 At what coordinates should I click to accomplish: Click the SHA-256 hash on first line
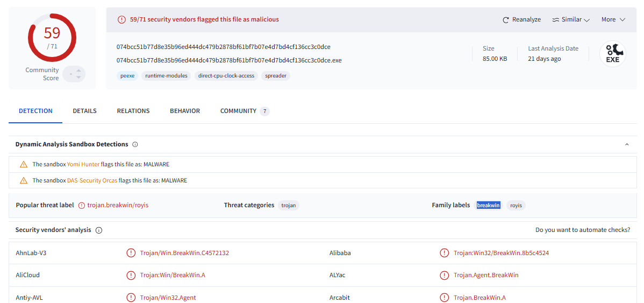point(224,46)
